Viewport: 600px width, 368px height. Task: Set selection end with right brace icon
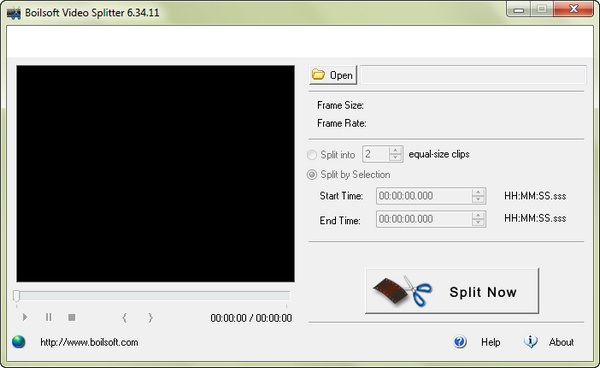click(x=150, y=318)
